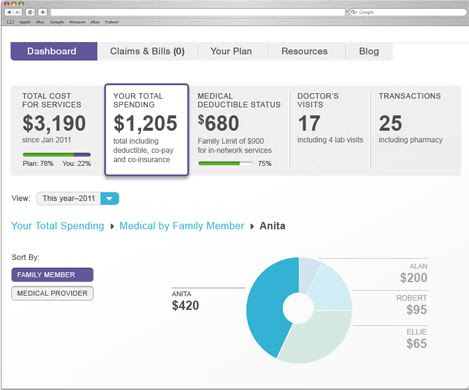The height and width of the screenshot is (390, 469).
Task: Click the magnifier icon in Google search field
Action: coord(353,12)
